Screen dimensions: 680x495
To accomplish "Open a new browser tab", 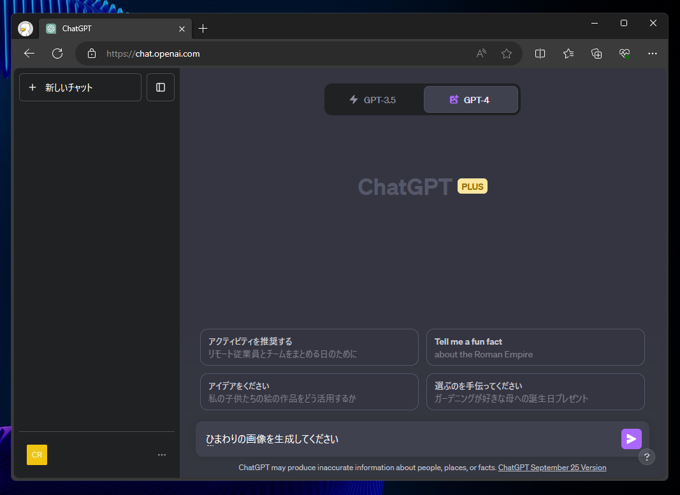I will tap(203, 29).
